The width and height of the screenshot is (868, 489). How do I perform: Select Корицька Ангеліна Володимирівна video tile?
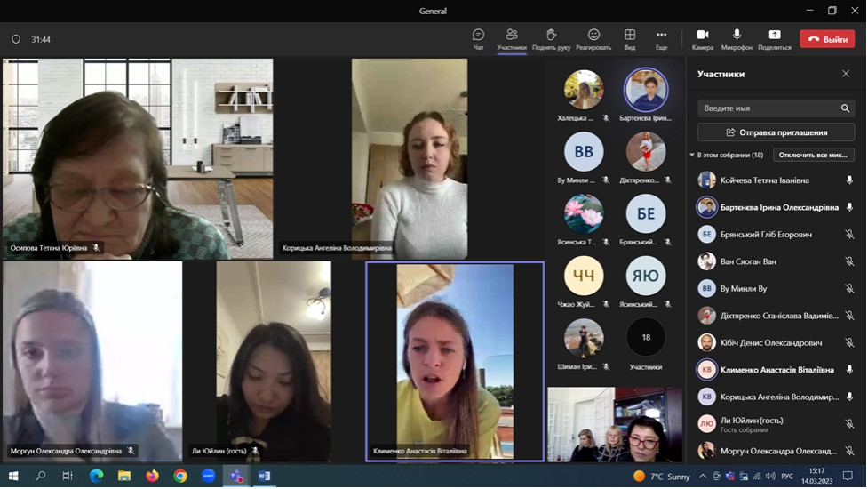410,159
